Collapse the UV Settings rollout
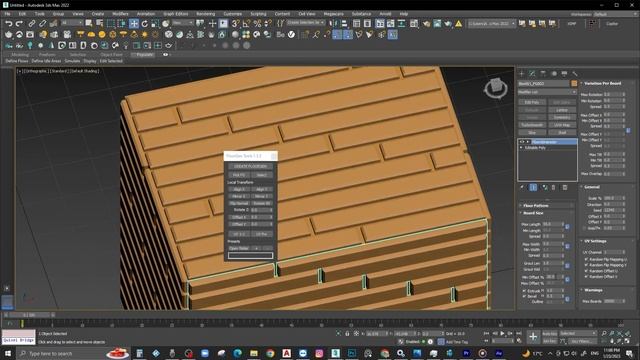This screenshot has width=640, height=360. tap(607, 241)
